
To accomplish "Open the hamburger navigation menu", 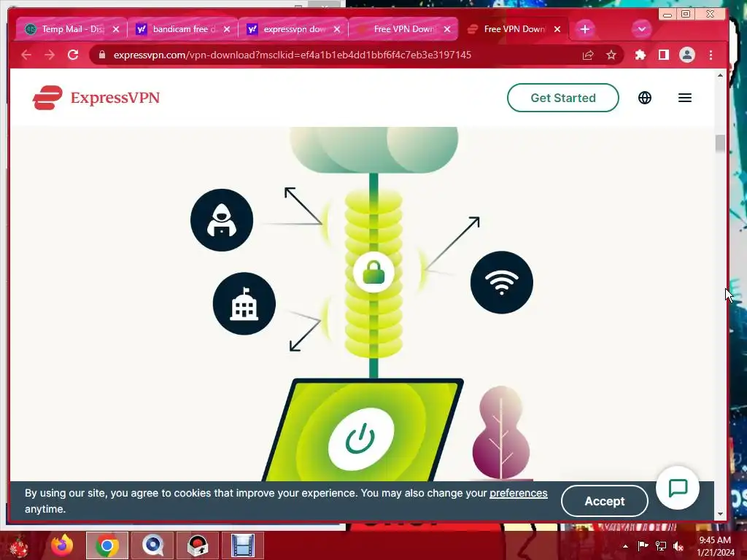I will pyautogui.click(x=684, y=98).
